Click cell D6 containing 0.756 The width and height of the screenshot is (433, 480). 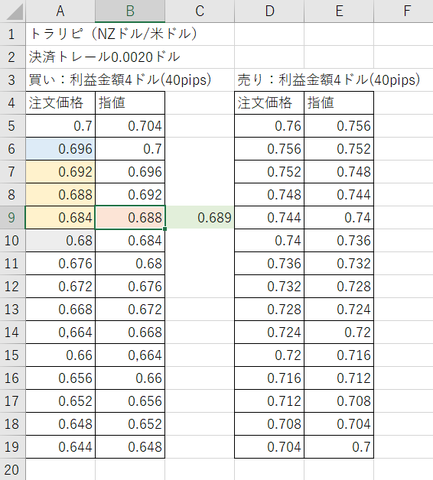point(269,149)
